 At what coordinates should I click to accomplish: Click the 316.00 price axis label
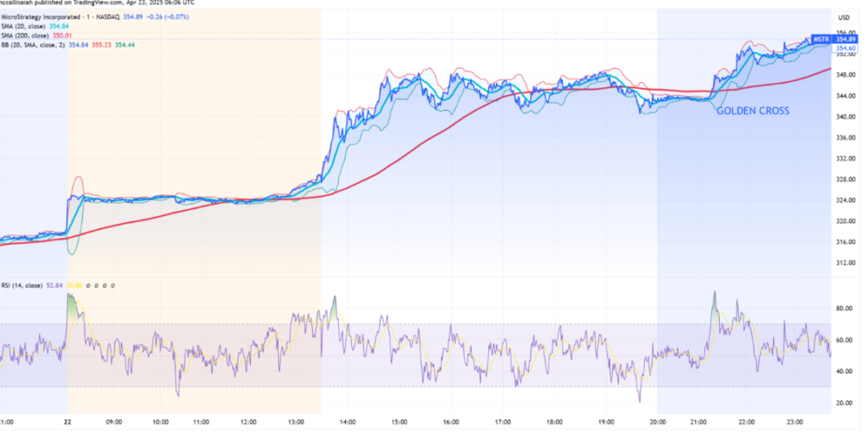(845, 242)
